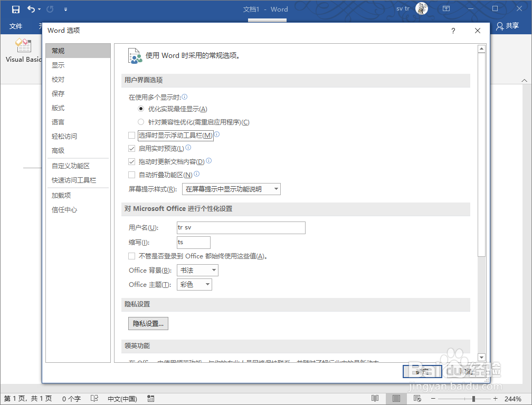532x405 pixels.
Task: Open the 加载项 (Add-ins) category
Action: pos(78,195)
